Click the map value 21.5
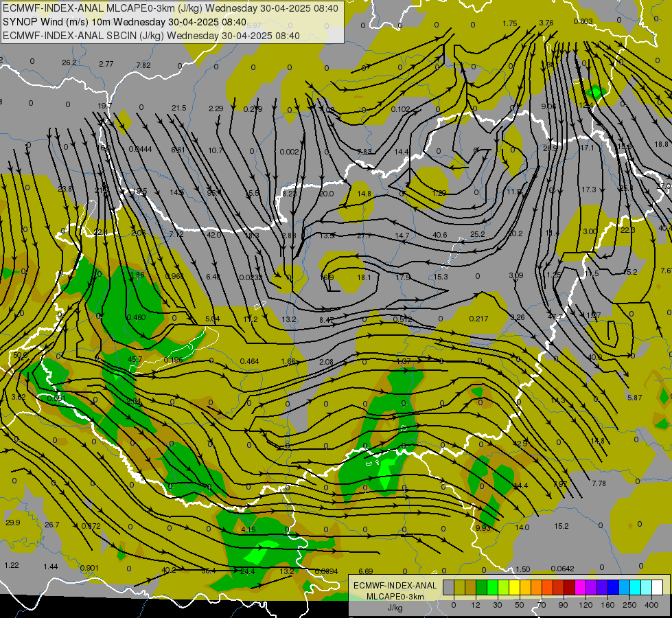 [x=178, y=108]
